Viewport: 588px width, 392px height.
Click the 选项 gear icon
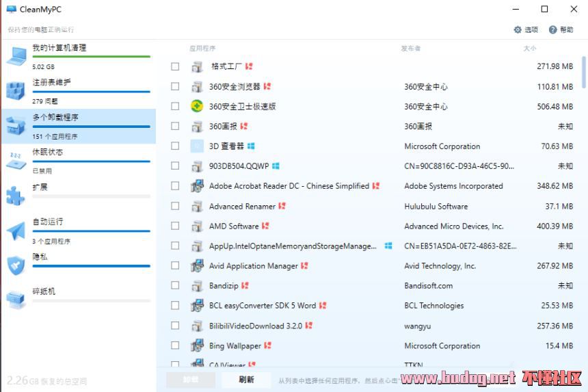(518, 29)
